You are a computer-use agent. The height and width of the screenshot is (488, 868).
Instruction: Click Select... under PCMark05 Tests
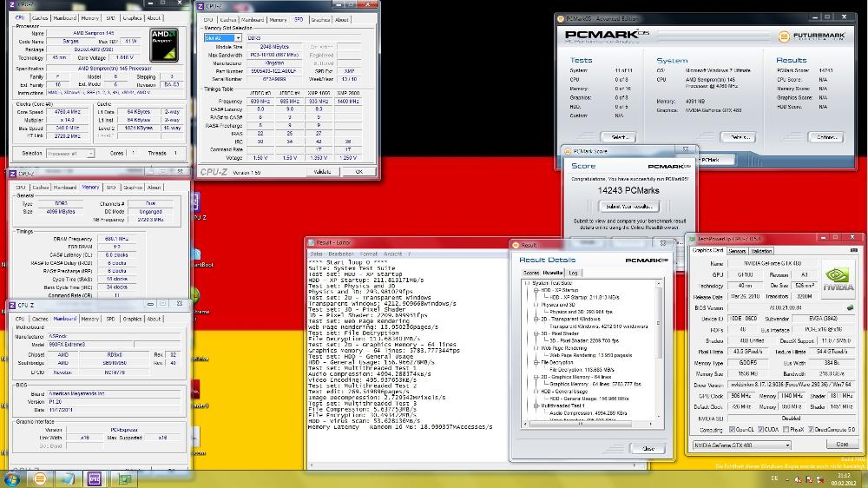point(618,137)
